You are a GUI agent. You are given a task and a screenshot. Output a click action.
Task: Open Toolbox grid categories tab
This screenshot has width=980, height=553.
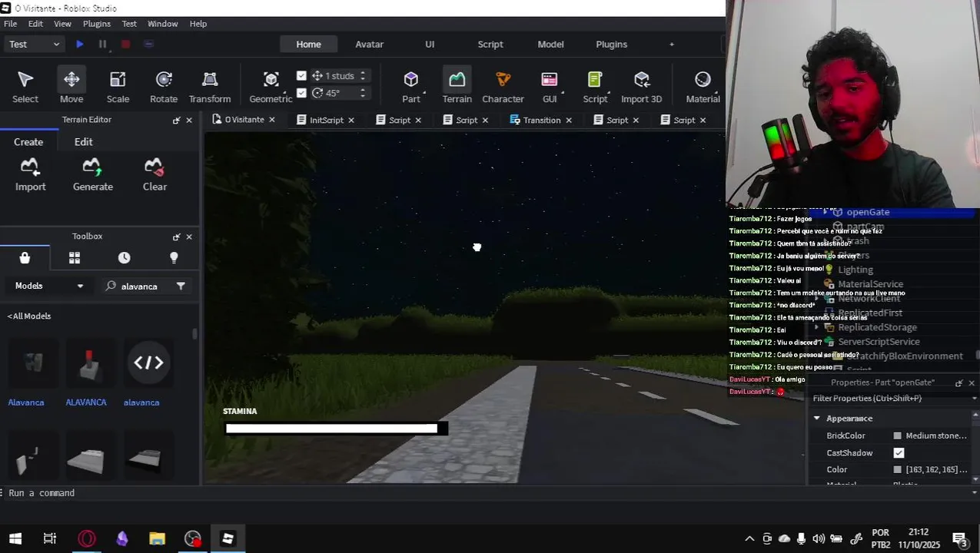click(75, 258)
